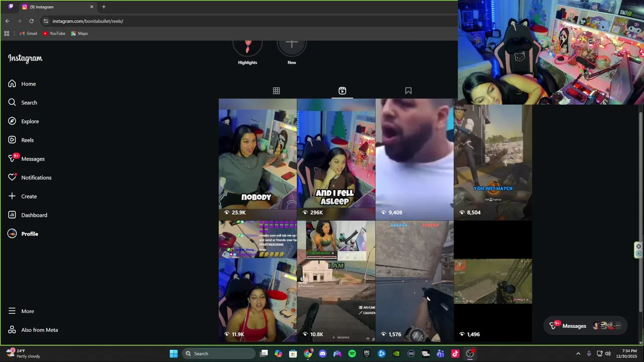The image size is (644, 362).
Task: Open the network tray icon
Action: (599, 353)
